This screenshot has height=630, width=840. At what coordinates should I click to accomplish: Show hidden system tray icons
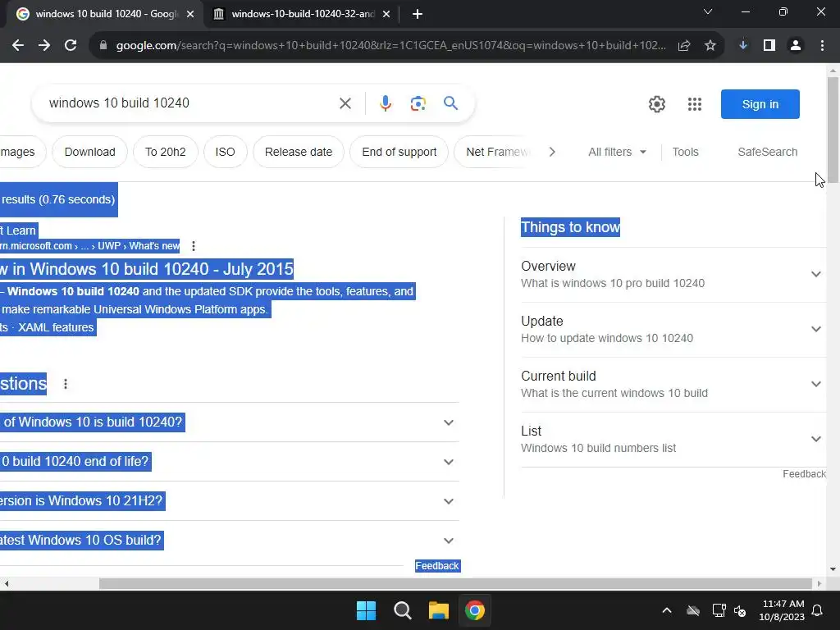(x=667, y=610)
